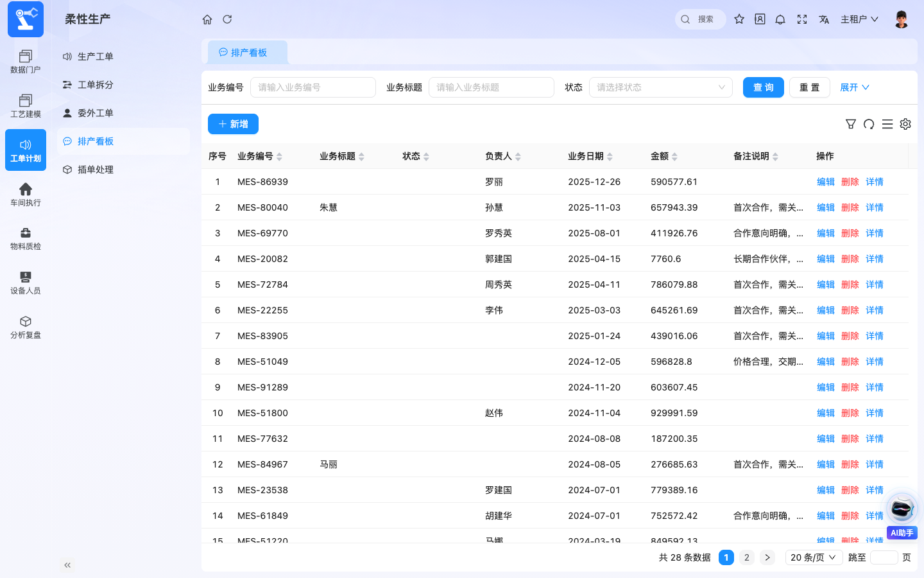
Task: Open 工艺建模 in left rail
Action: point(26,106)
